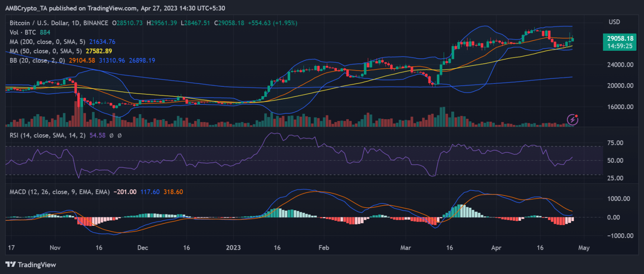Click the Nov label on time axis

[x=55, y=248]
